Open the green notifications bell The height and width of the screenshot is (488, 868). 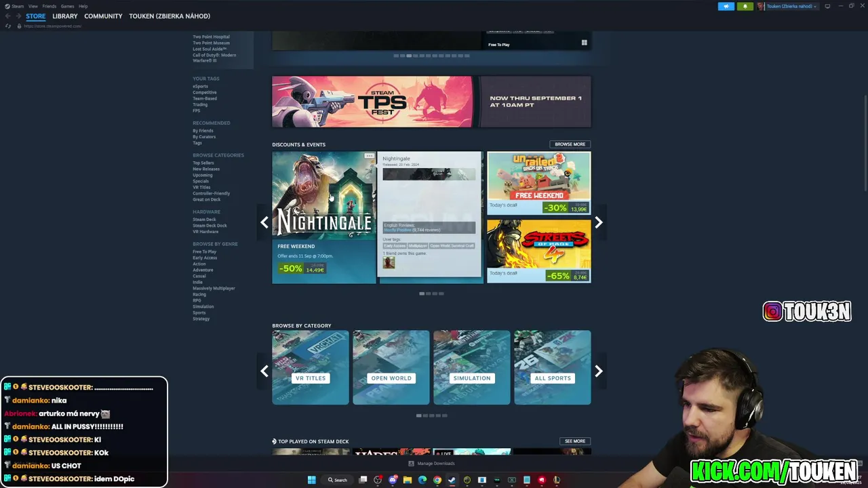pos(745,6)
